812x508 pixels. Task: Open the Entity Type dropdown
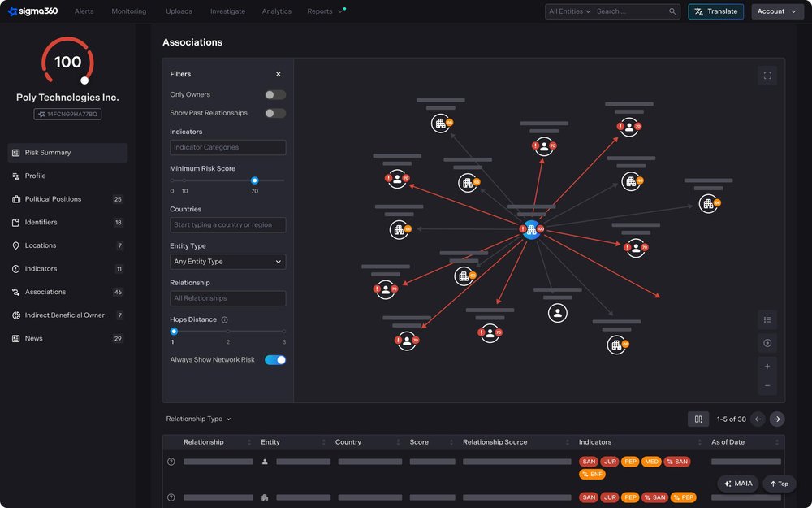click(x=227, y=261)
